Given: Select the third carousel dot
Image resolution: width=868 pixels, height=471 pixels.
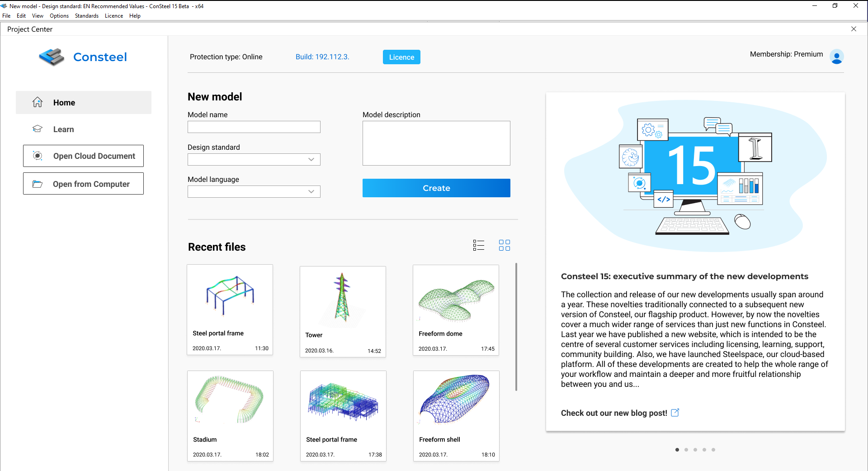Looking at the screenshot, I should (695, 450).
